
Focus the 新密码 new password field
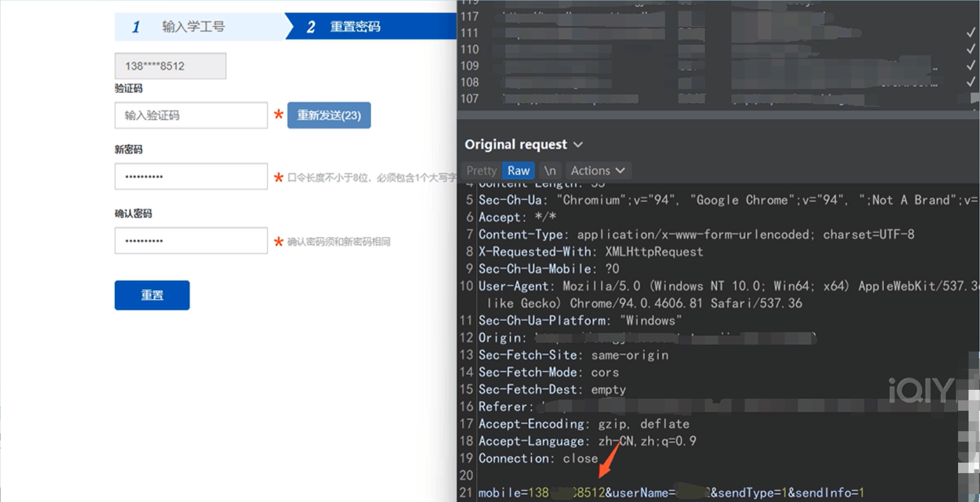[191, 176]
